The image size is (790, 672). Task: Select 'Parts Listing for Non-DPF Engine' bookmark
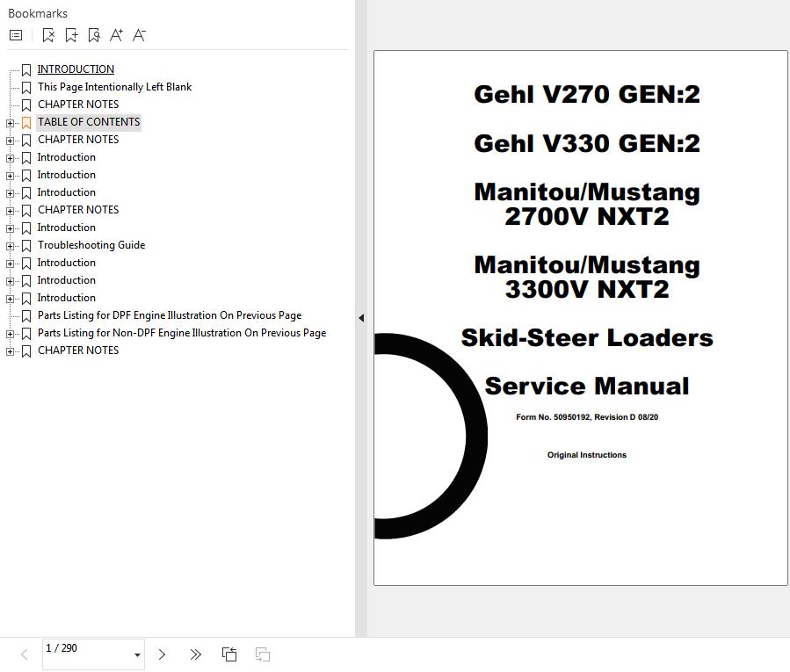182,333
